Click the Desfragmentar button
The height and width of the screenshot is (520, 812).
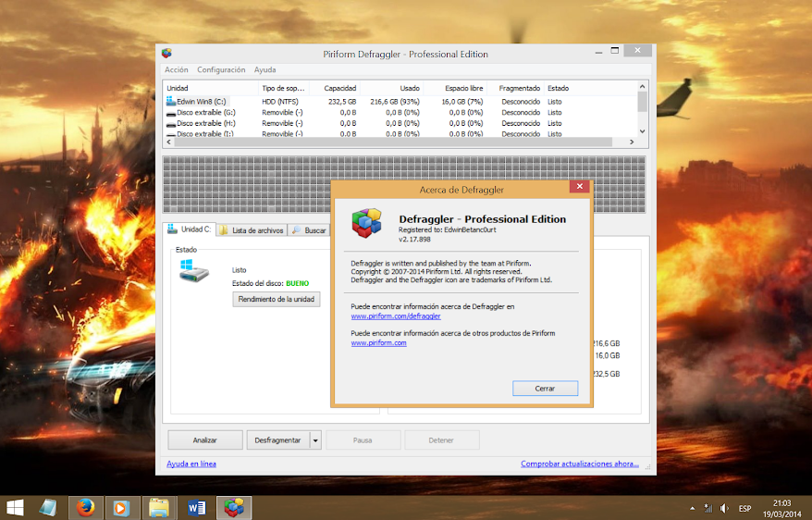[x=278, y=440]
